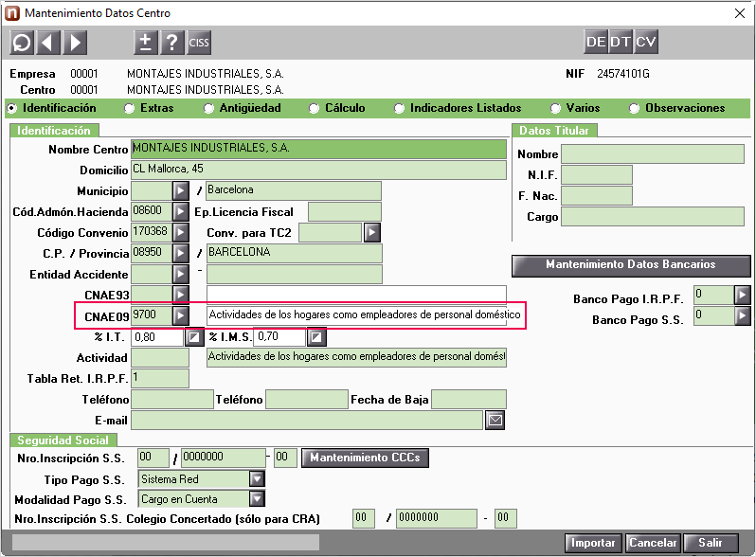Click the % I.T. value field 0,80

tap(157, 337)
